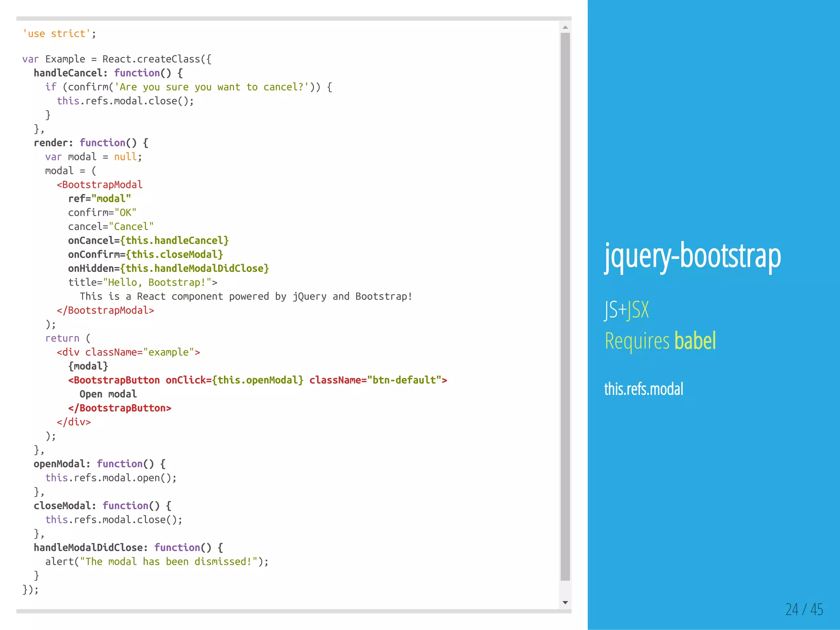This screenshot has width=840, height=630.
Task: Click the scrollbar down arrow
Action: [x=565, y=602]
